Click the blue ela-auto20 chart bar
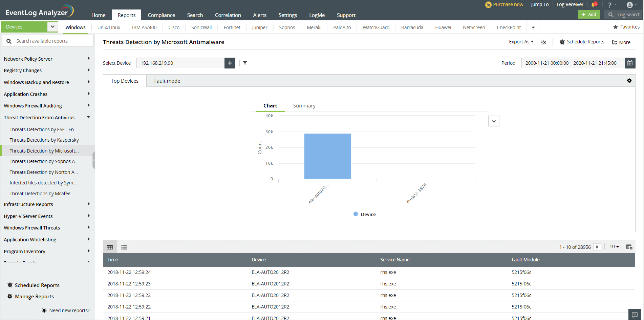 [327, 156]
